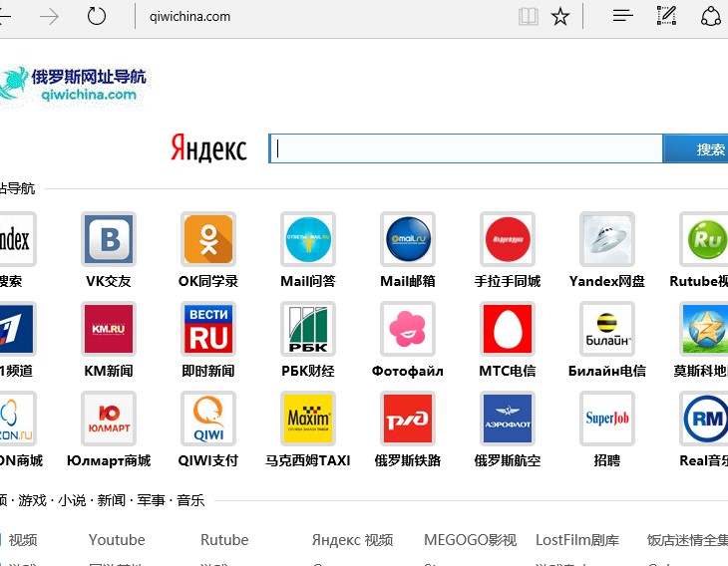The image size is (728, 566).
Task: Select the 新闻 category tab
Action: pos(112,500)
